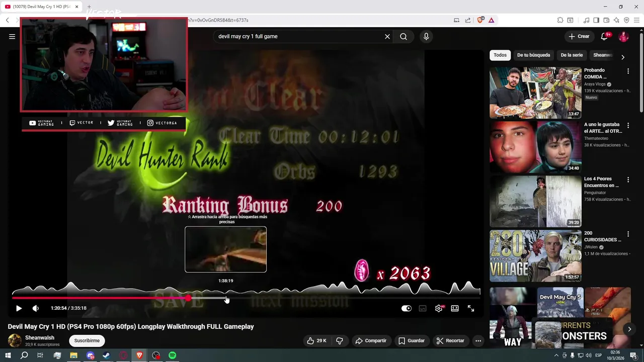Viewport: 644px width, 362px height.
Task: Open Windows notification center
Action: click(x=634, y=355)
